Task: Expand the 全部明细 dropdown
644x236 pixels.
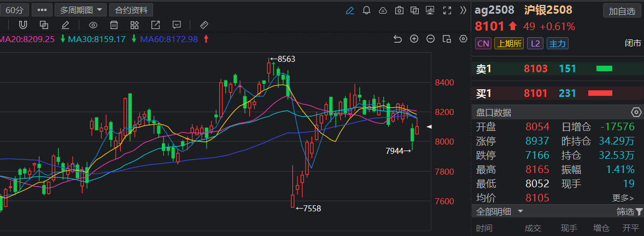Action: tap(500, 212)
